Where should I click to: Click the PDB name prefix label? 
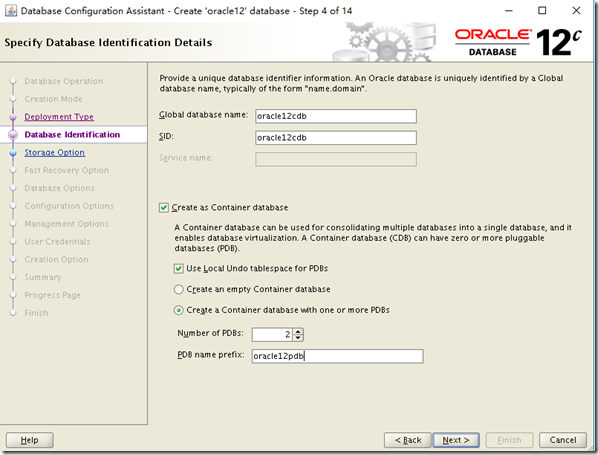click(210, 355)
